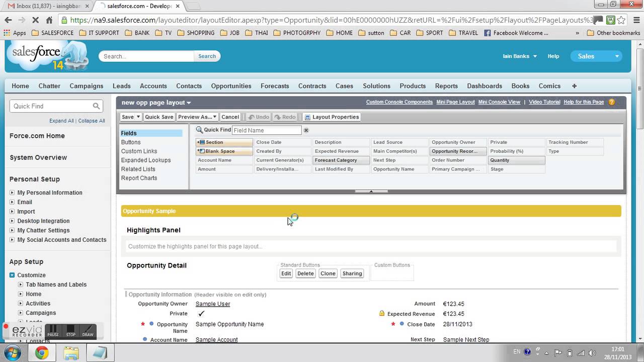
Task: Expand Tab Names and Labels
Action: pos(21,285)
